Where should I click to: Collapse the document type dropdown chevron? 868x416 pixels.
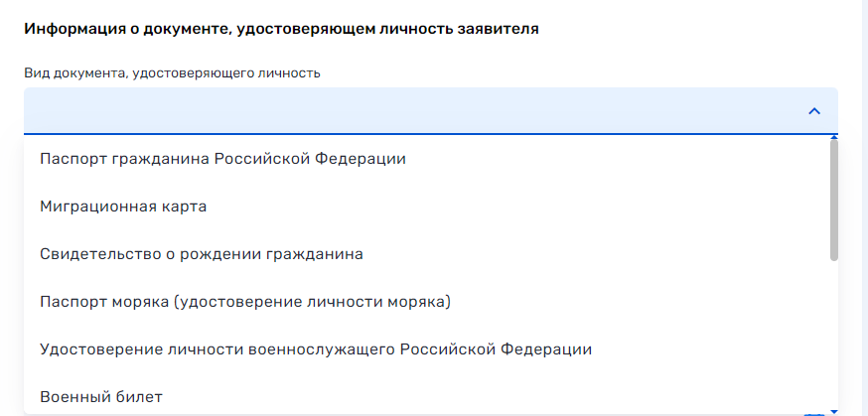point(814,111)
